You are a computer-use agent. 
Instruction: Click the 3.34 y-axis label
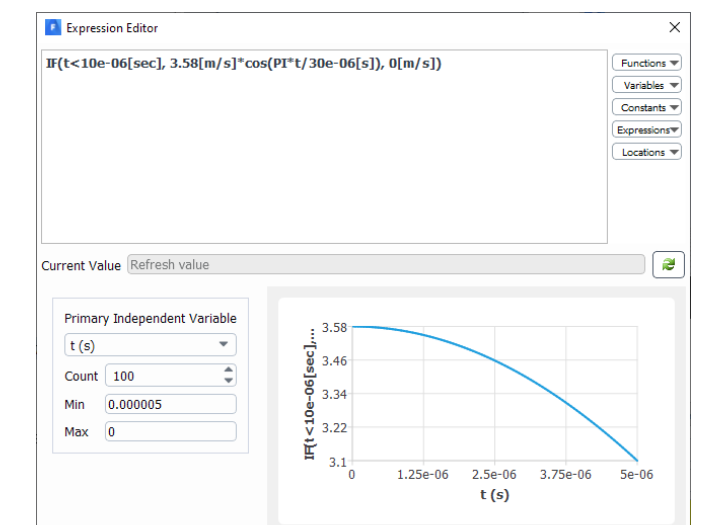(x=334, y=394)
